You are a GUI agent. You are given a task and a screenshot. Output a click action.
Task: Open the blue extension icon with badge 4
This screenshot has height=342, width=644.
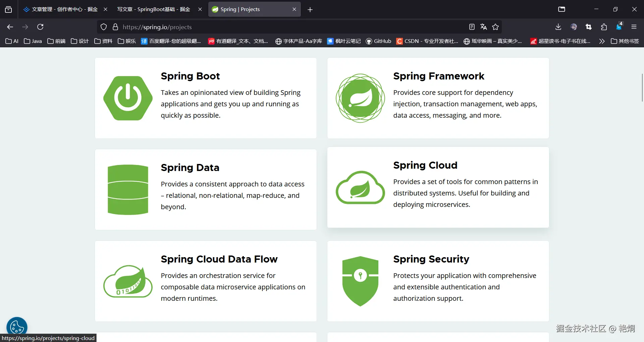coord(619,26)
